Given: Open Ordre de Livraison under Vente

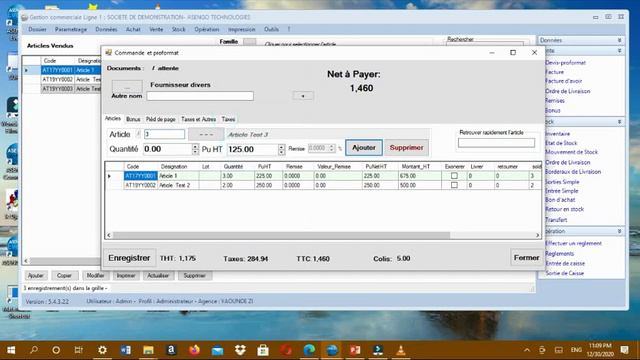Looking at the screenshot, I should point(568,91).
